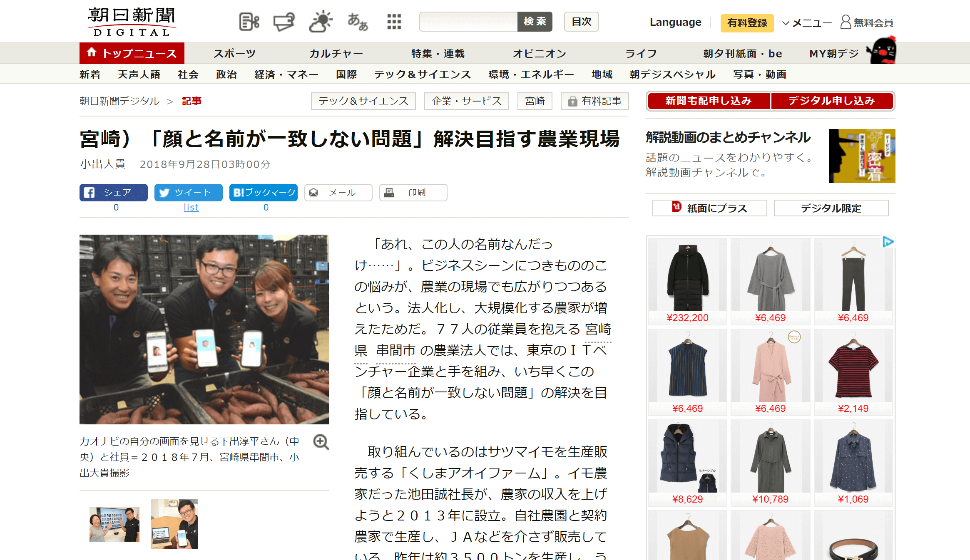This screenshot has width=970, height=560.
Task: Open the 朝夕刊紙面・be tab
Action: [x=743, y=53]
